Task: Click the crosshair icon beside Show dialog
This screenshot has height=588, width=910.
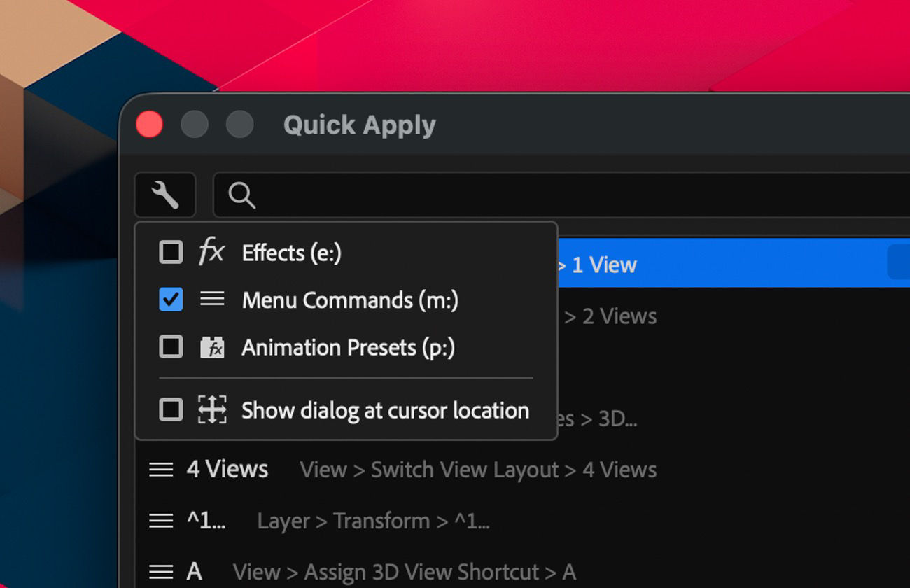Action: pyautogui.click(x=212, y=409)
